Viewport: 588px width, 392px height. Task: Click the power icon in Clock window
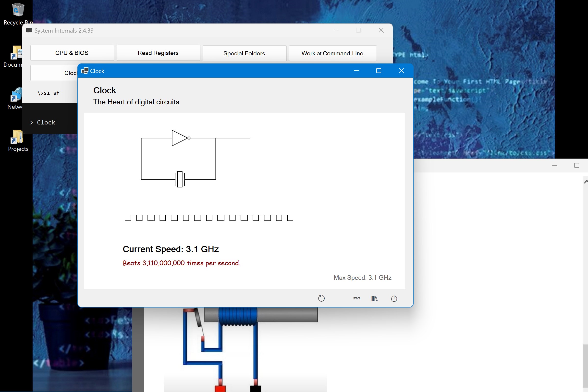tap(394, 298)
